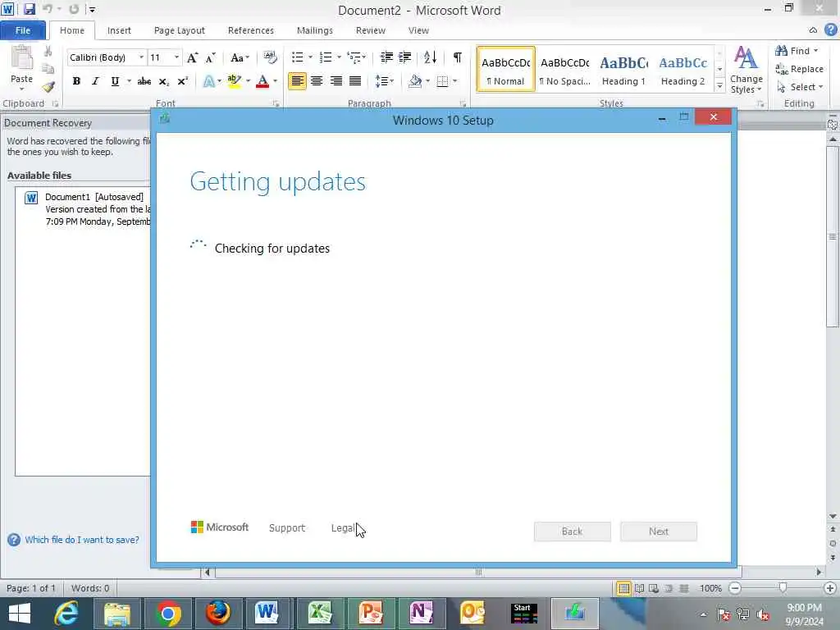Image resolution: width=840 pixels, height=630 pixels.
Task: Click Borders icon in Paragraph group
Action: [x=442, y=81]
